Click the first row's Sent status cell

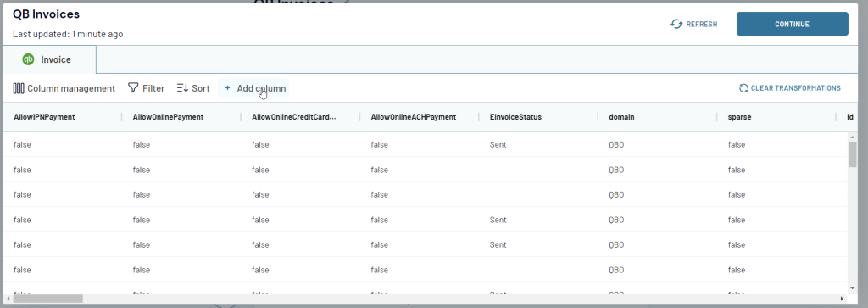[498, 144]
